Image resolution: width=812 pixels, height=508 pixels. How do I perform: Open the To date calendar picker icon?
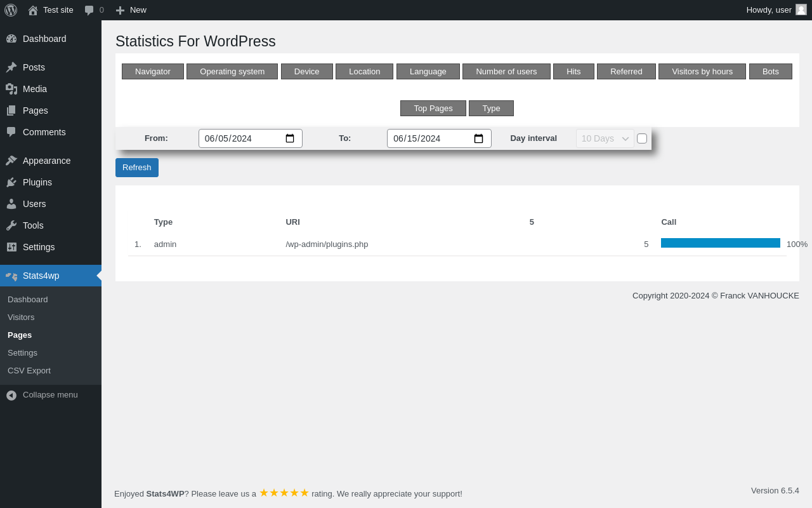tap(479, 138)
